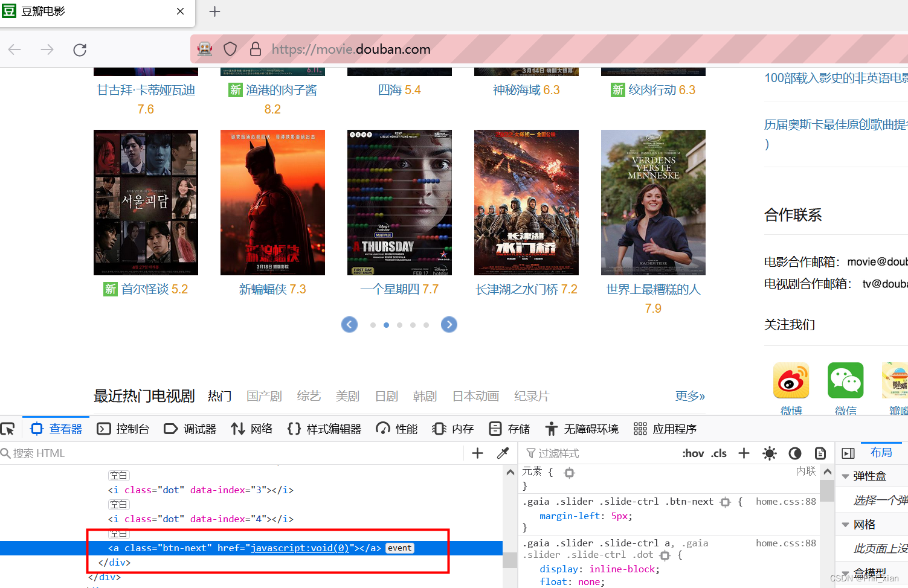Open 长津湖之水门桥 poster
Viewport: 908px width, 588px height.
(x=526, y=202)
